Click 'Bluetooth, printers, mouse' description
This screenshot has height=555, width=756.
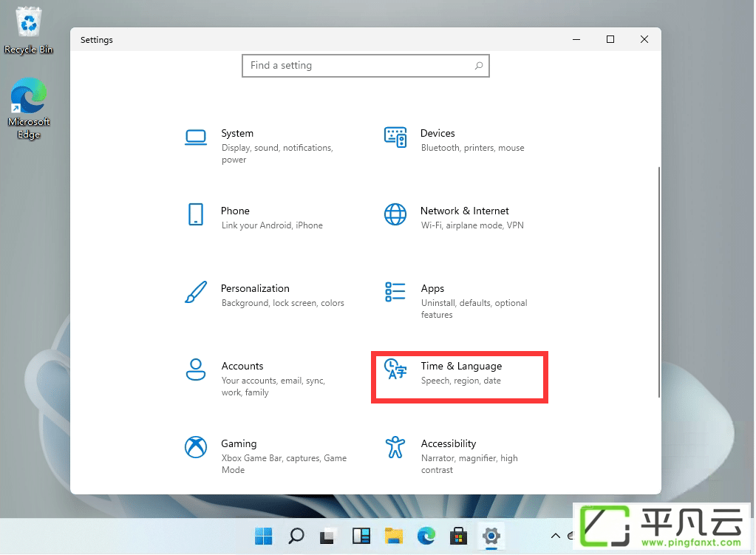(472, 148)
